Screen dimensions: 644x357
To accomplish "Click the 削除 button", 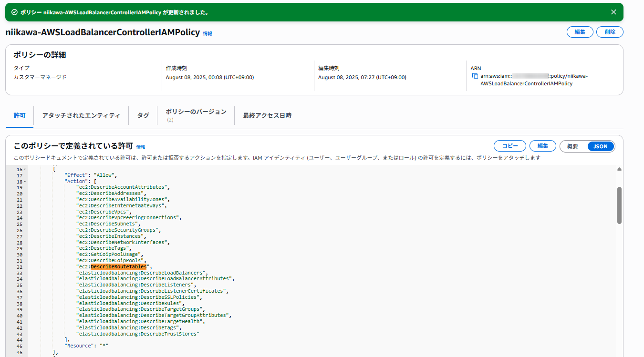I will pos(610,32).
